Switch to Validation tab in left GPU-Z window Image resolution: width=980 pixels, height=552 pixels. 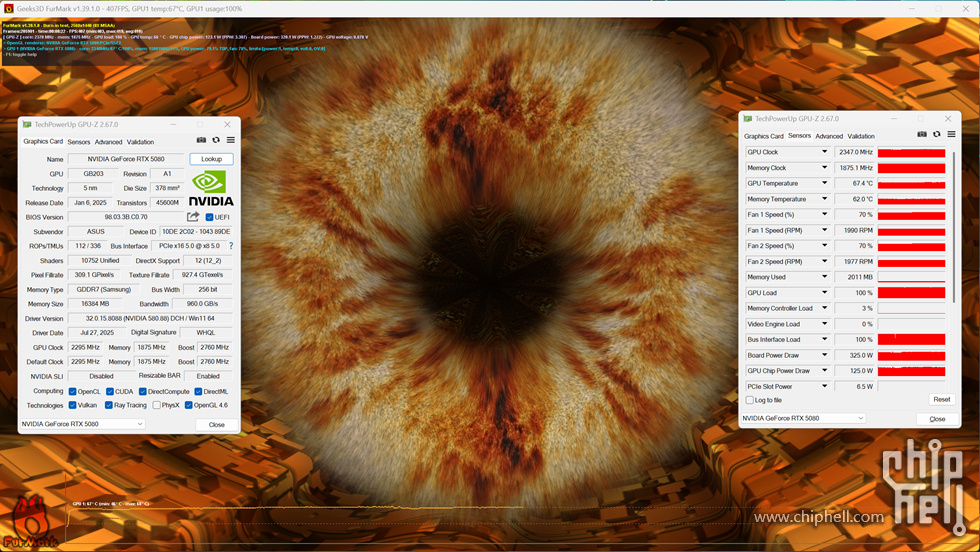coord(141,142)
